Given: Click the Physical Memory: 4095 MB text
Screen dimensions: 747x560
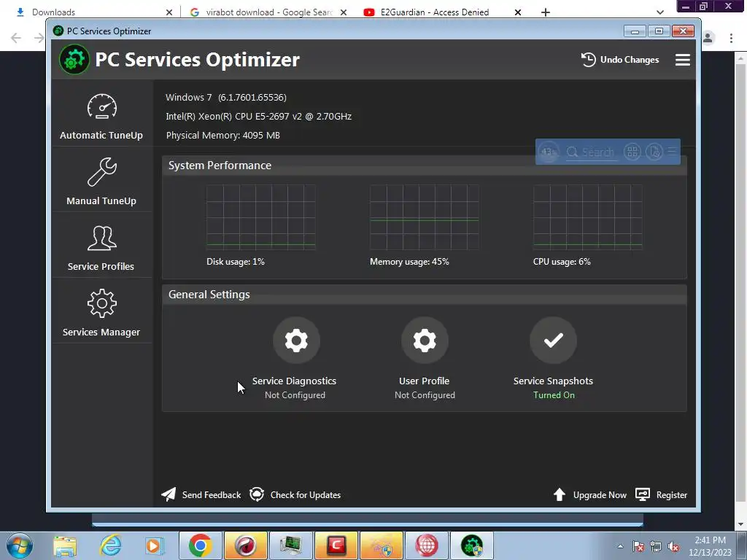Looking at the screenshot, I should pyautogui.click(x=223, y=135).
